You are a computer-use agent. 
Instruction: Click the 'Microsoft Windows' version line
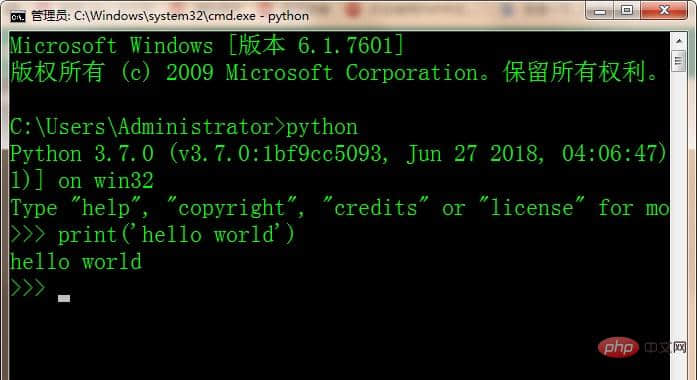pyautogui.click(x=207, y=45)
